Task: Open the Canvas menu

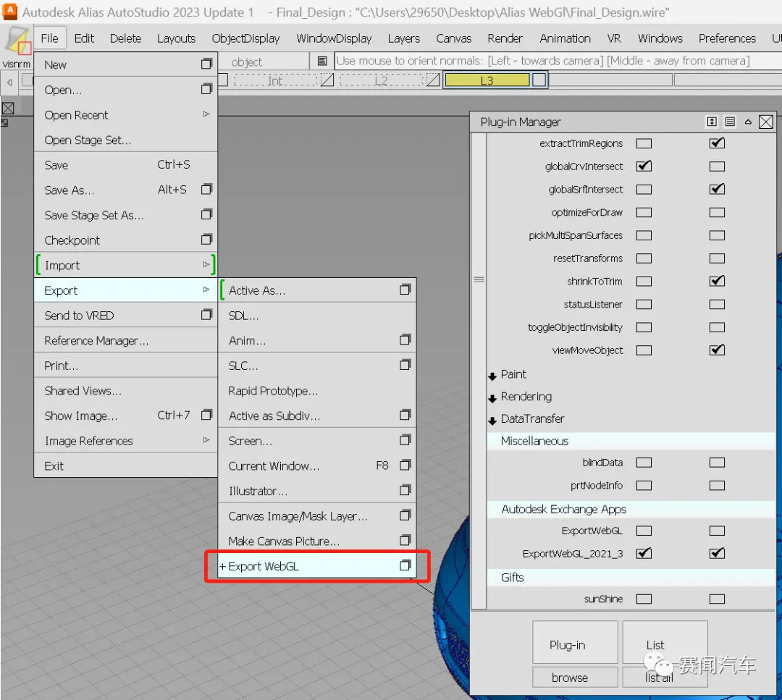Action: [x=453, y=38]
